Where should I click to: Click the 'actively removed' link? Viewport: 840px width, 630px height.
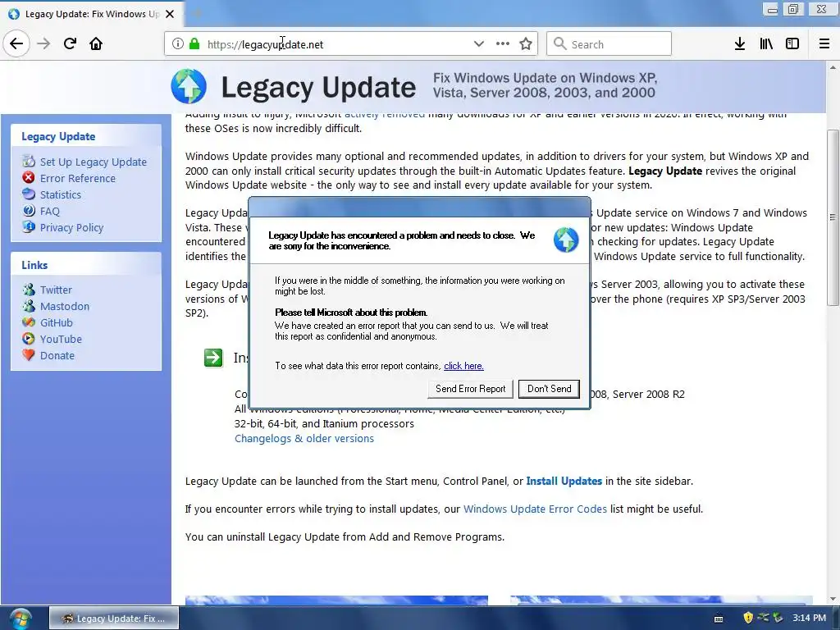[384, 114]
